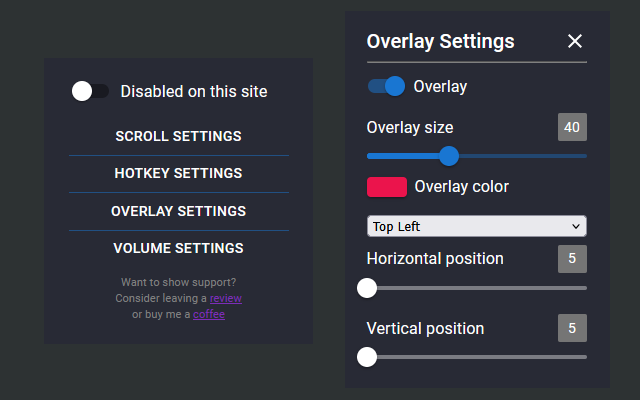Open Hotkey Settings

pos(179,173)
